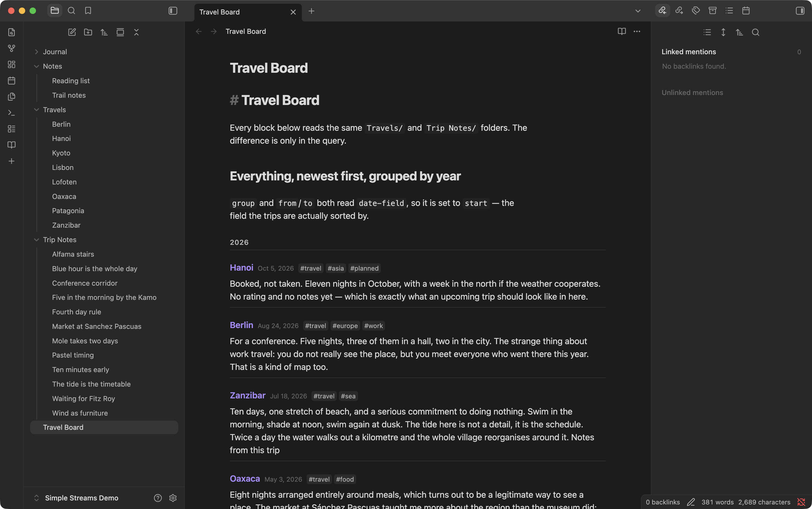Click the #planned tag on Hanoi
The height and width of the screenshot is (509, 812).
click(364, 268)
